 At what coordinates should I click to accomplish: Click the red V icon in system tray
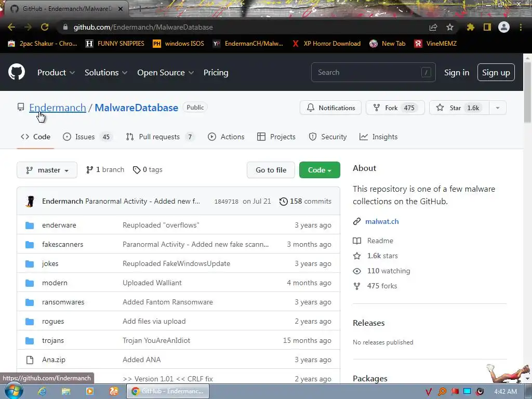[428, 392]
